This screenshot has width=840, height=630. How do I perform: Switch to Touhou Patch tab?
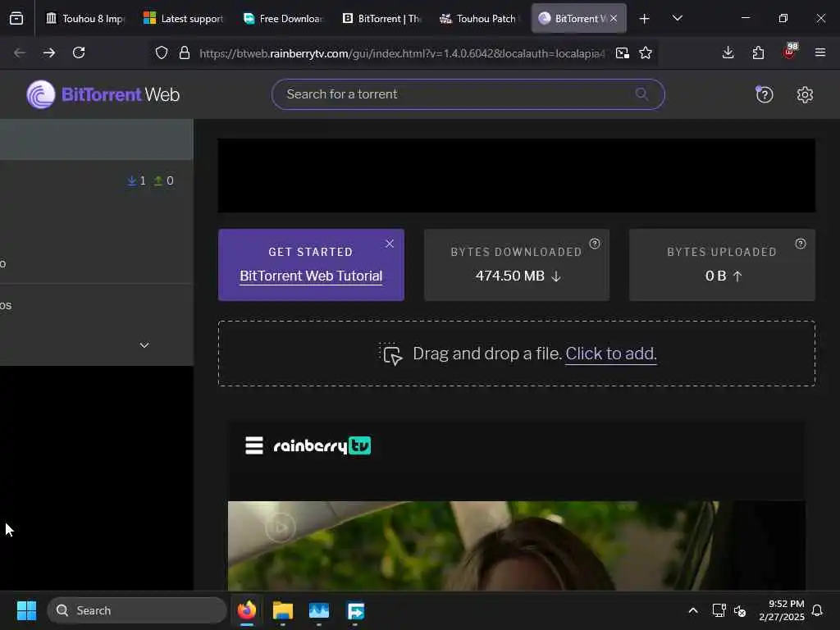click(x=479, y=18)
